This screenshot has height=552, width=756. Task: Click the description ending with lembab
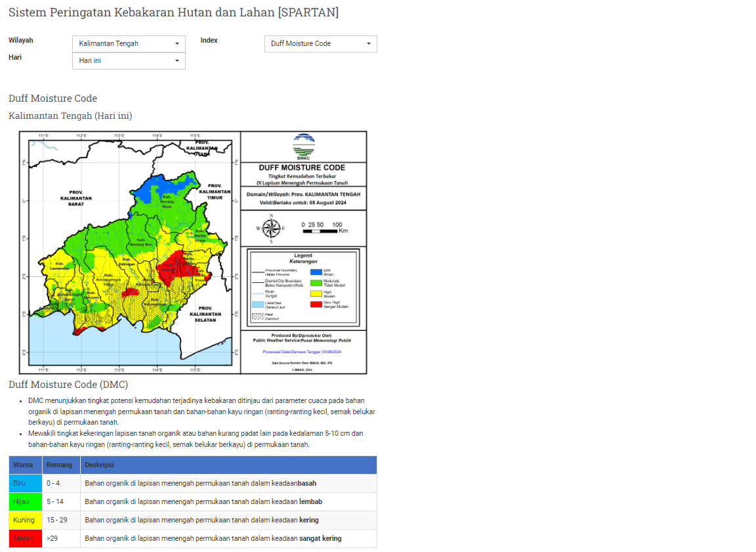point(228,502)
